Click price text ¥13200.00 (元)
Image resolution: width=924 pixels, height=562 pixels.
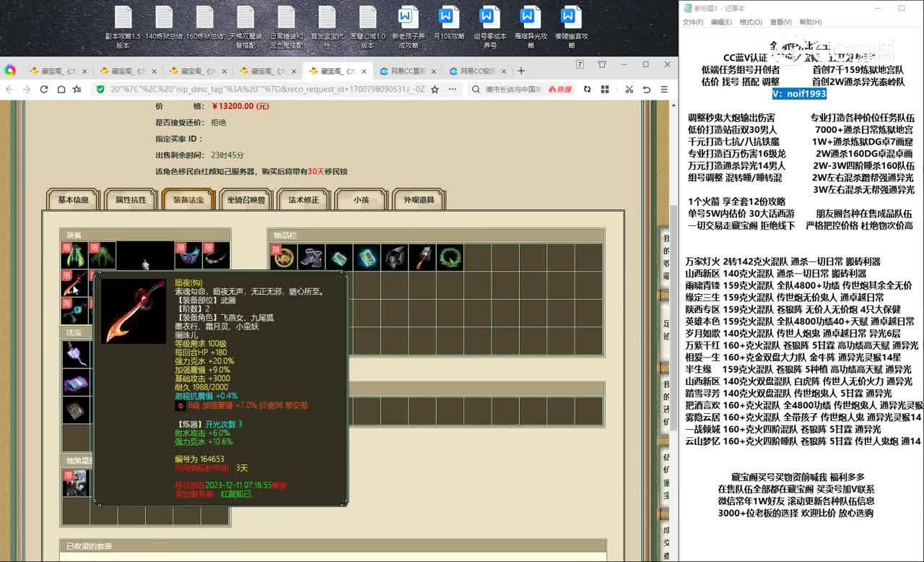(240, 106)
